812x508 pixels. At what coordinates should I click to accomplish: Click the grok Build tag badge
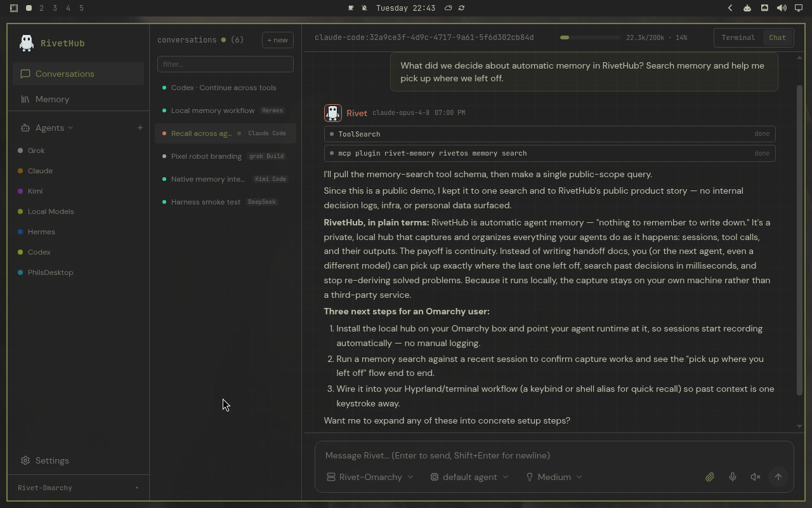tap(266, 156)
